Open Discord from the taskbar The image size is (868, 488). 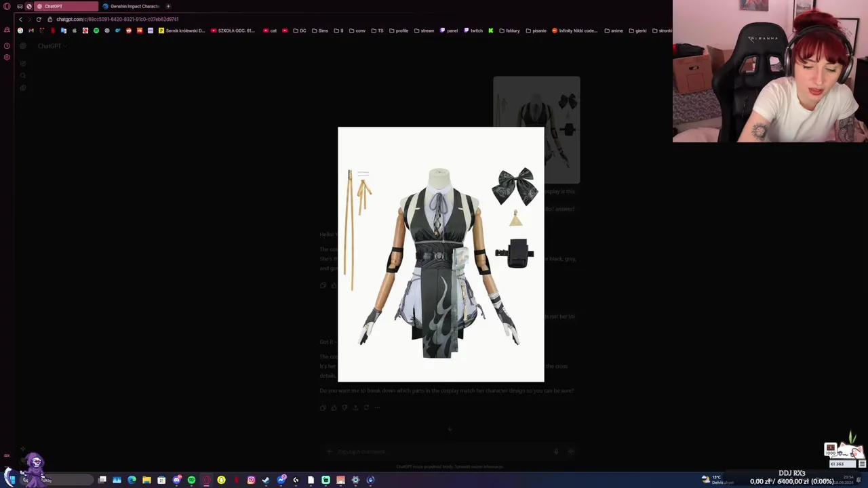[177, 480]
